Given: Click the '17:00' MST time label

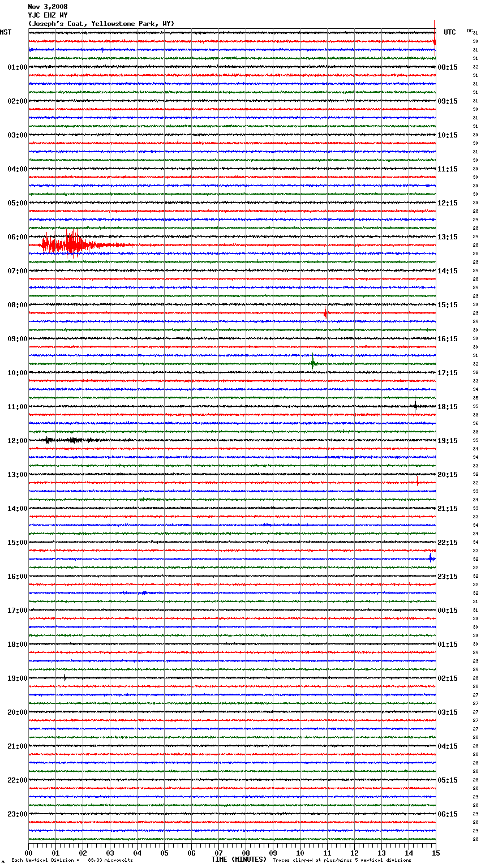Looking at the screenshot, I should click(x=17, y=611).
